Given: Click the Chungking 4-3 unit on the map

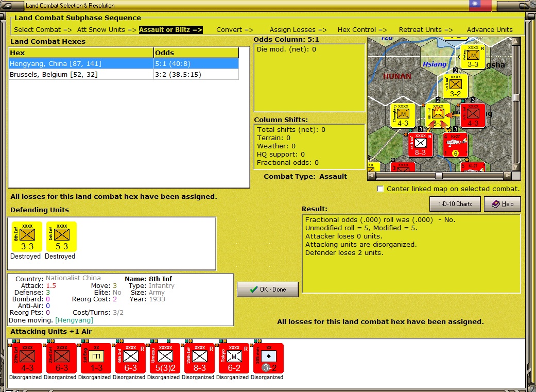Looking at the screenshot, I should (x=403, y=115).
